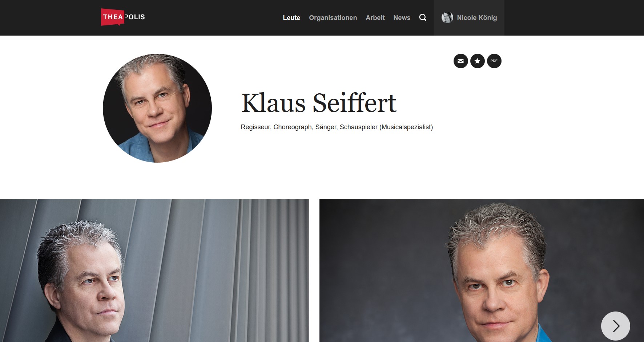Viewport: 644px width, 342px height.
Task: Go to Organisationen section
Action: pos(333,17)
